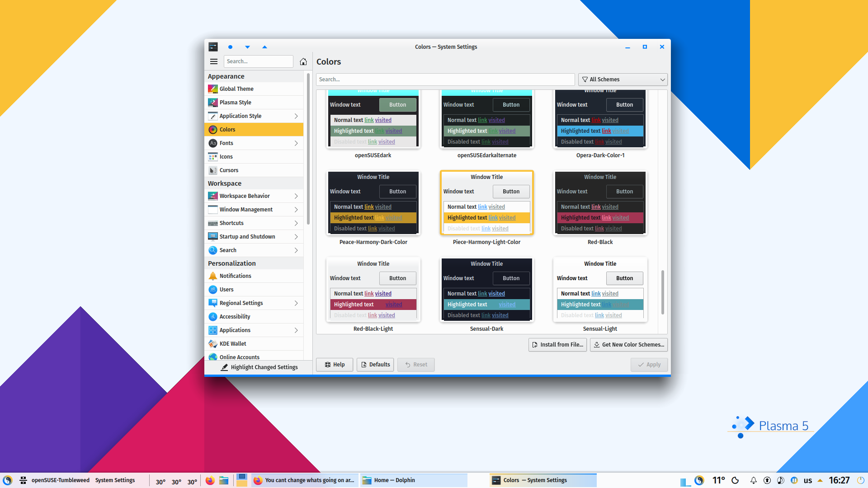Click the pin-on-all-desktops dot in titlebar
This screenshot has width=868, height=488.
[x=230, y=47]
